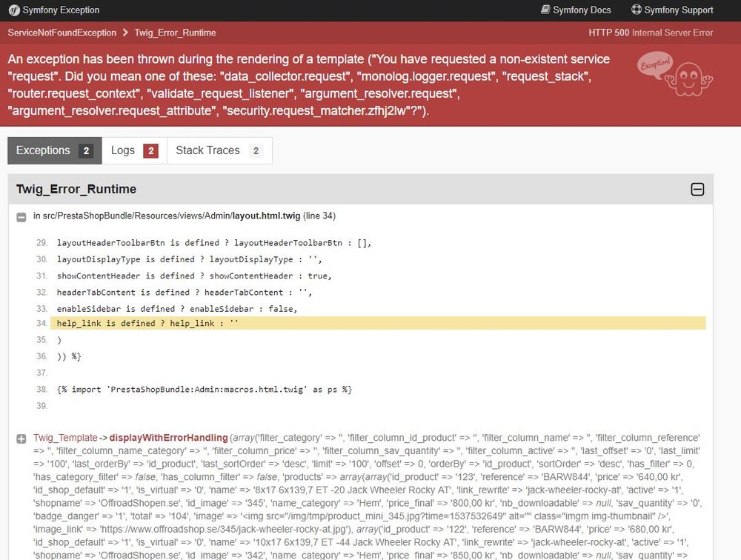Click code line 31 showContentHeader

pyautogui.click(x=194, y=276)
